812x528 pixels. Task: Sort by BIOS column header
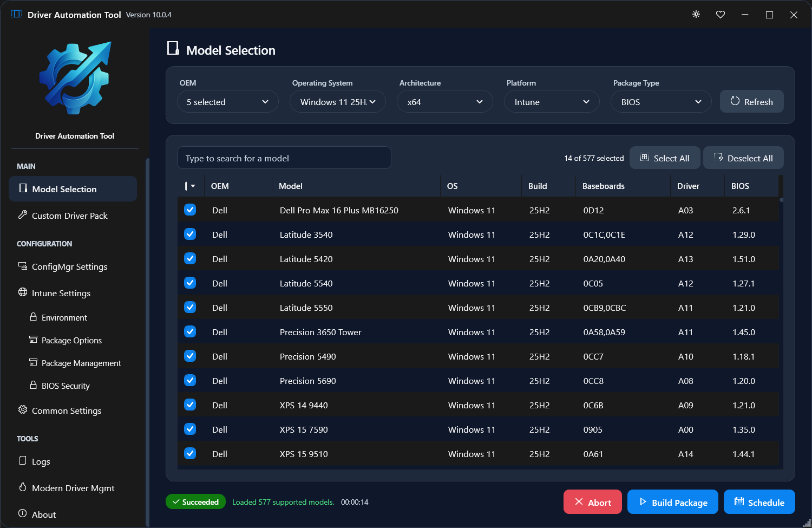coord(751,186)
